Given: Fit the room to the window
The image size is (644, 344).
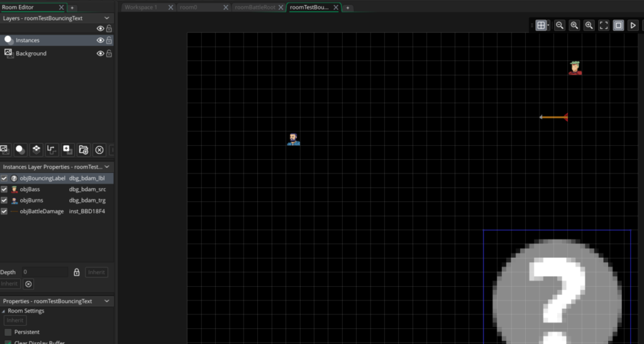Looking at the screenshot, I should (604, 25).
